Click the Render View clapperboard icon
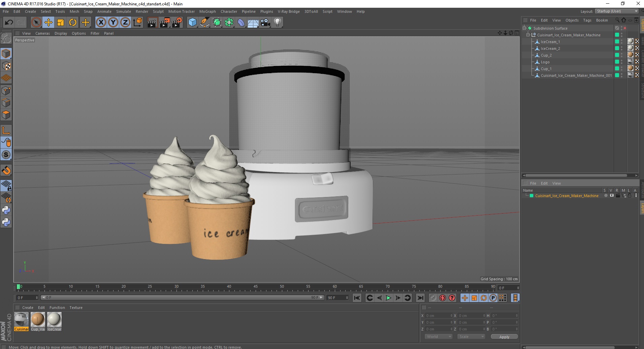644x349 pixels. (152, 23)
